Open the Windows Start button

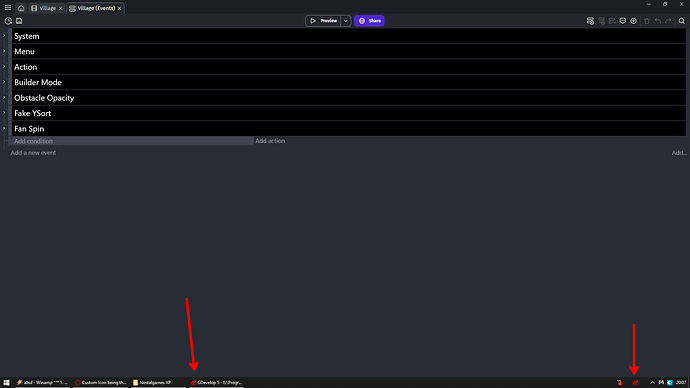coord(6,383)
